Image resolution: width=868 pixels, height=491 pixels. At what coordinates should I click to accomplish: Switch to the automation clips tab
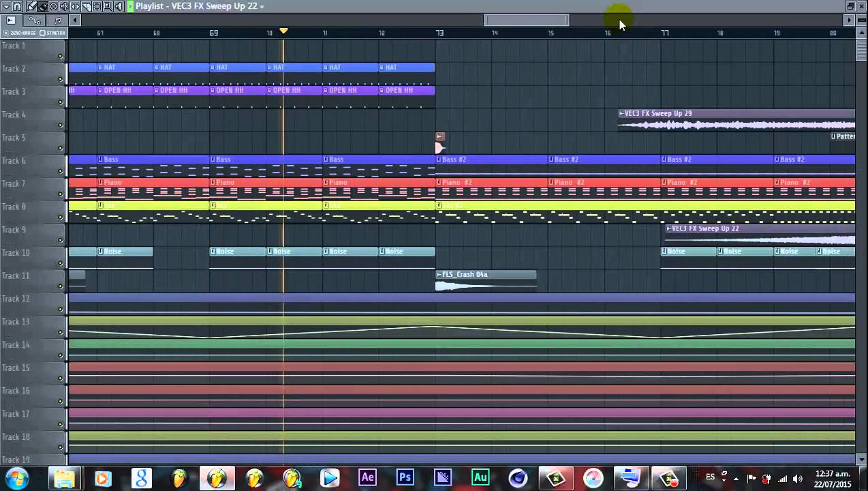35,20
